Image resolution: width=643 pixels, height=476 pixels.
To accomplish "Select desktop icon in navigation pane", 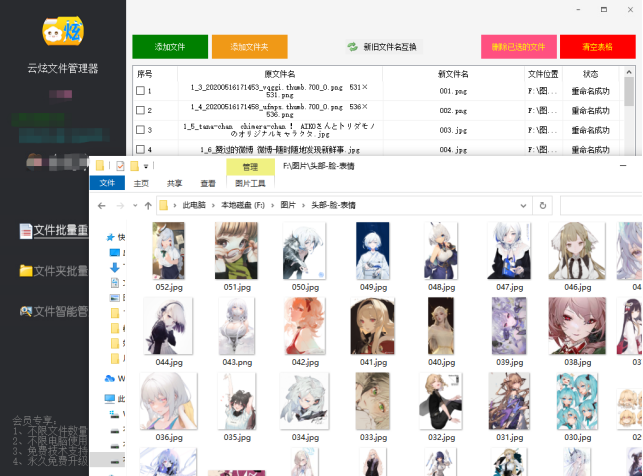I will pos(115,253).
